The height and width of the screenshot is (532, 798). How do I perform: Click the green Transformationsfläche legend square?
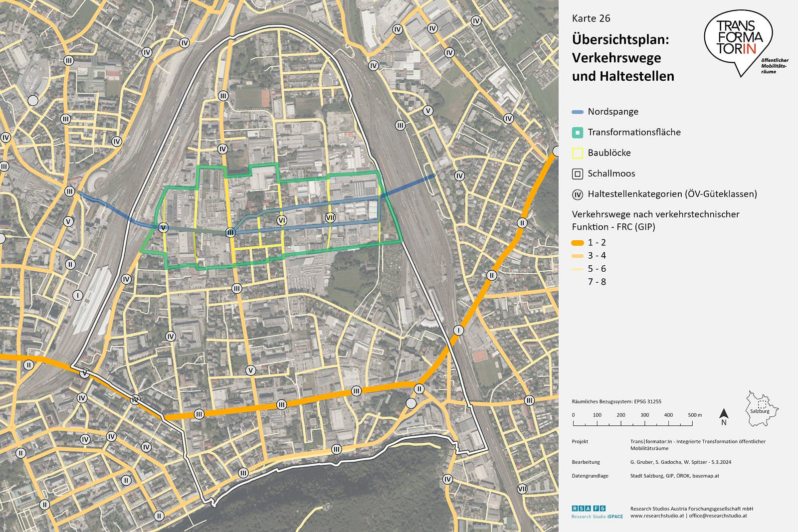[578, 133]
